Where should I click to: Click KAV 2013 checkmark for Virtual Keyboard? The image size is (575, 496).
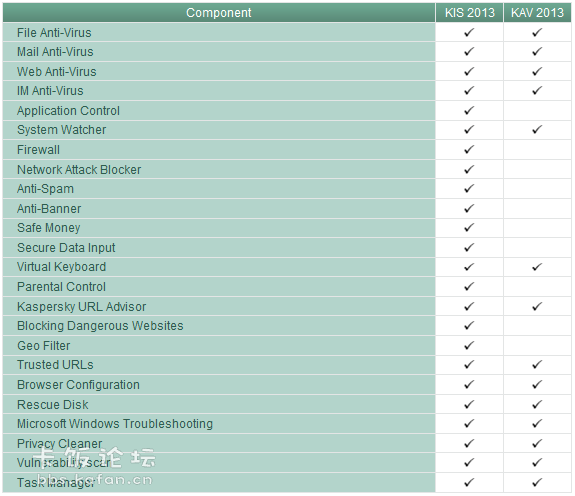point(537,267)
